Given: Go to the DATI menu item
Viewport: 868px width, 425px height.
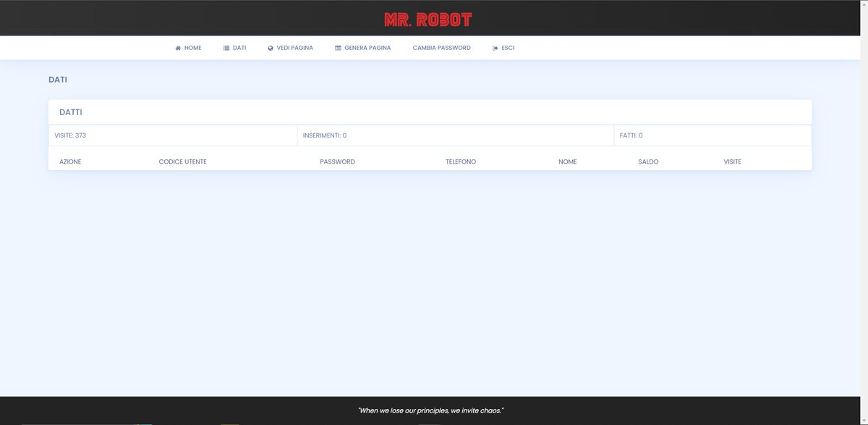Looking at the screenshot, I should point(235,48).
